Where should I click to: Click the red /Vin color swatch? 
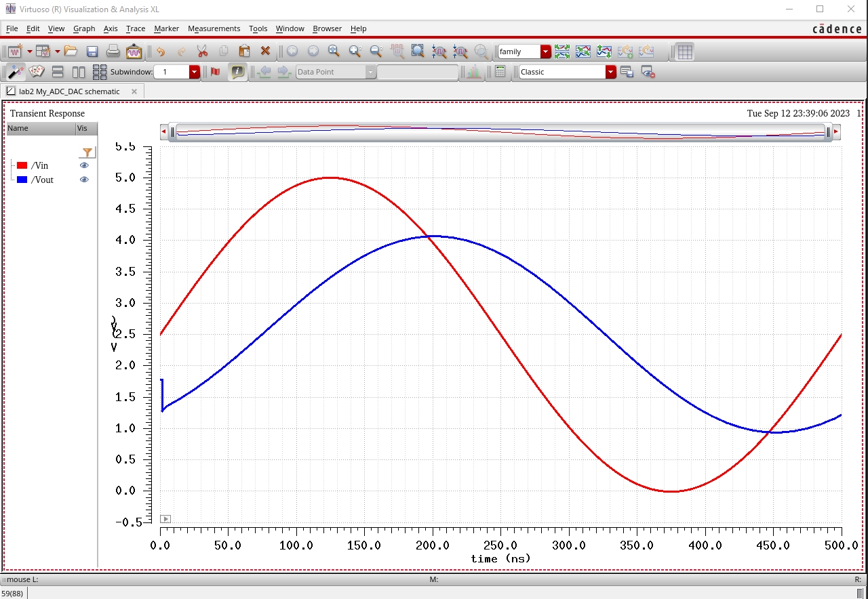22,165
